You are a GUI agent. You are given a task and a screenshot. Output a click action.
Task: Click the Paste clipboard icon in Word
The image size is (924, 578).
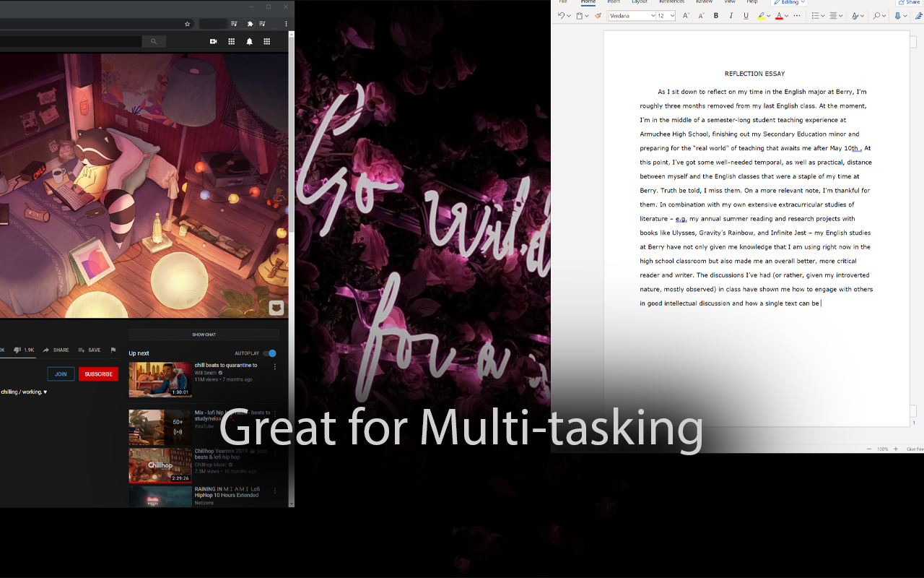580,15
